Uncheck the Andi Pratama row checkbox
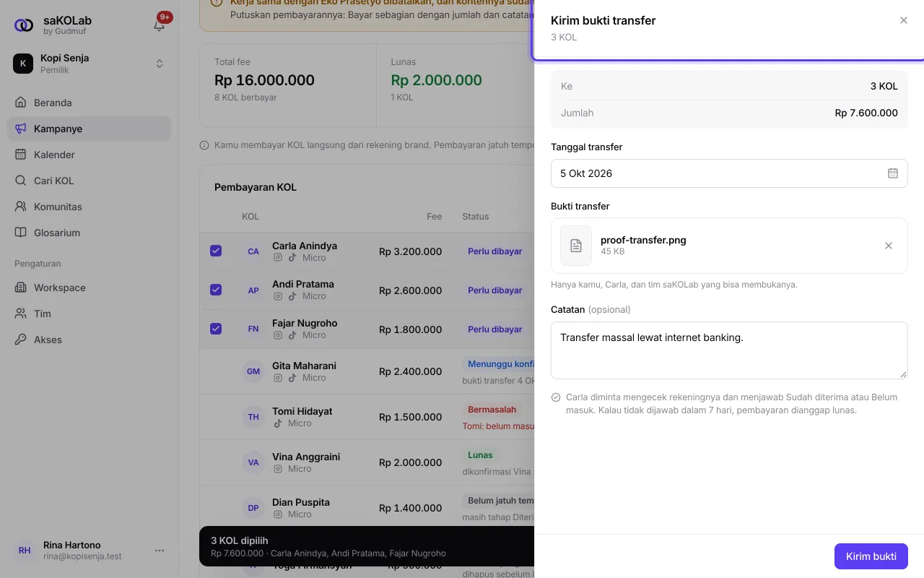The image size is (924, 578). (x=216, y=290)
